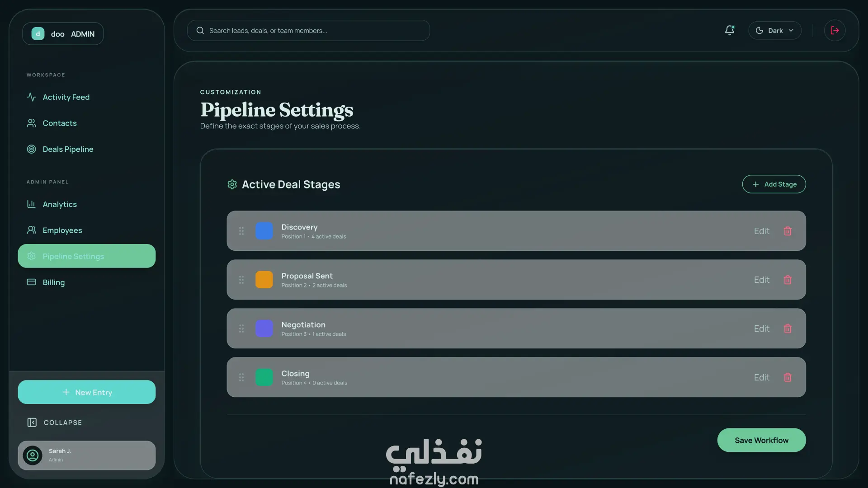Edit the Negotiation stage
This screenshot has width=868, height=488.
click(761, 328)
